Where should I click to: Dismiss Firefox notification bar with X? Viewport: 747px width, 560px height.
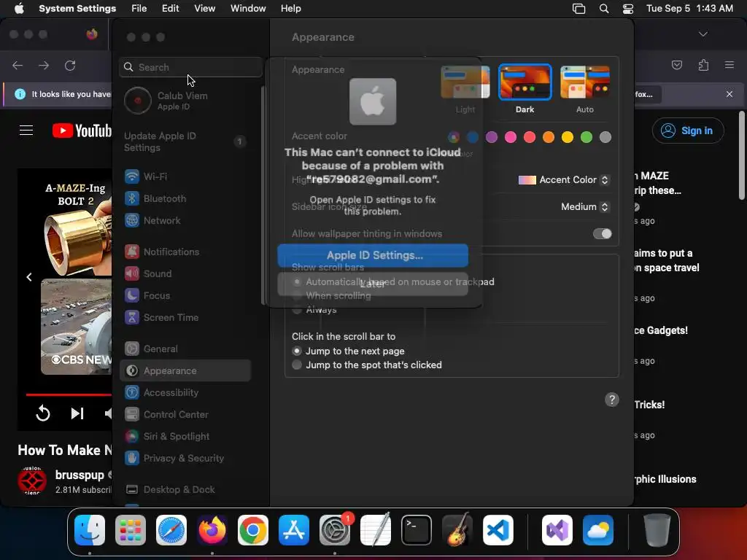[x=729, y=94]
